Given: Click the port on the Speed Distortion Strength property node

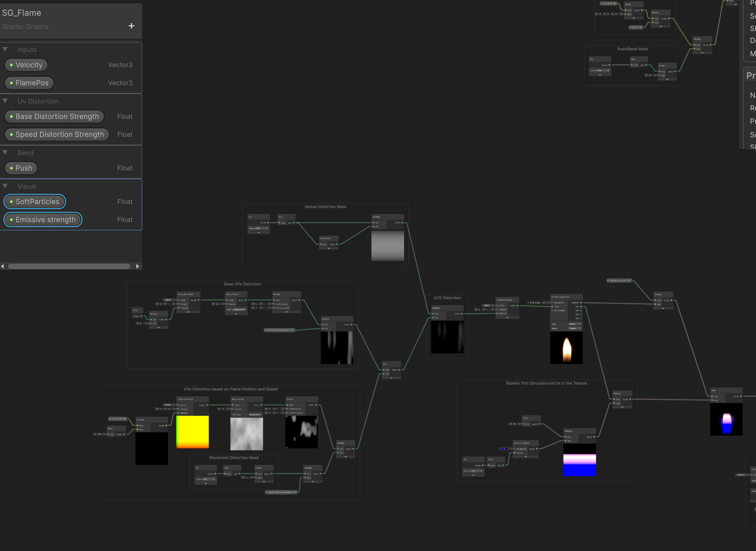Looking at the screenshot, I should pyautogui.click(x=295, y=492).
